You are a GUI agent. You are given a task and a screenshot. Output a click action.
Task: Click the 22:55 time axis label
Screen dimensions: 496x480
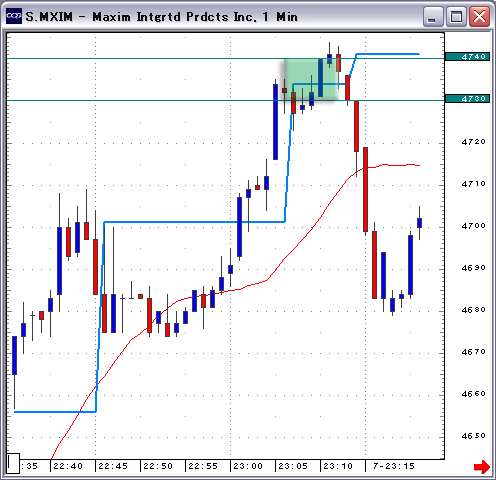pos(203,466)
